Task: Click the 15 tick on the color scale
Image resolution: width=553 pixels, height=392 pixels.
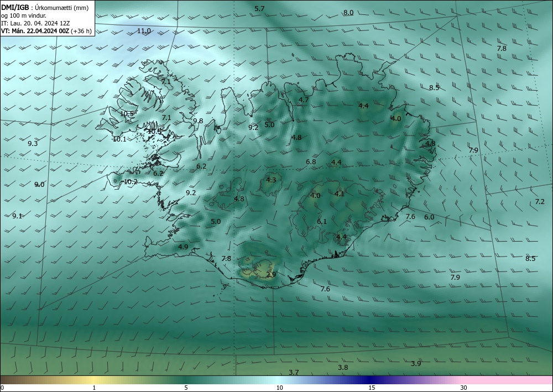Action: pyautogui.click(x=372, y=388)
